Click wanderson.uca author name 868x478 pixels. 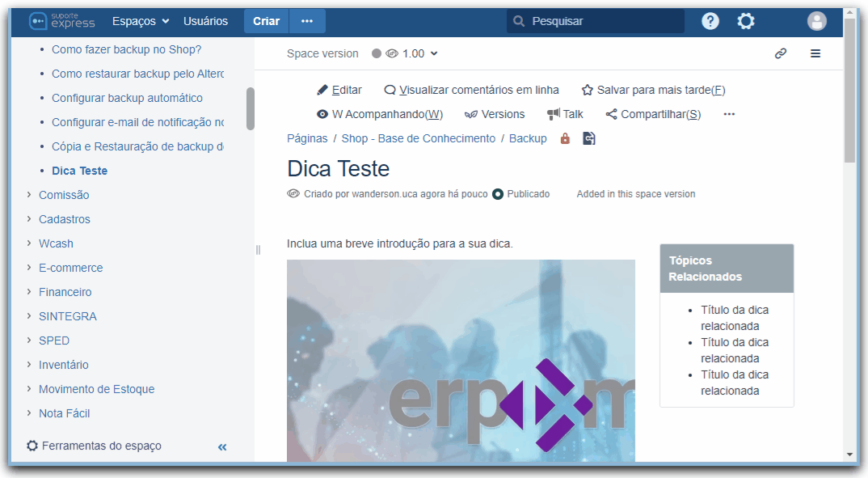click(385, 194)
